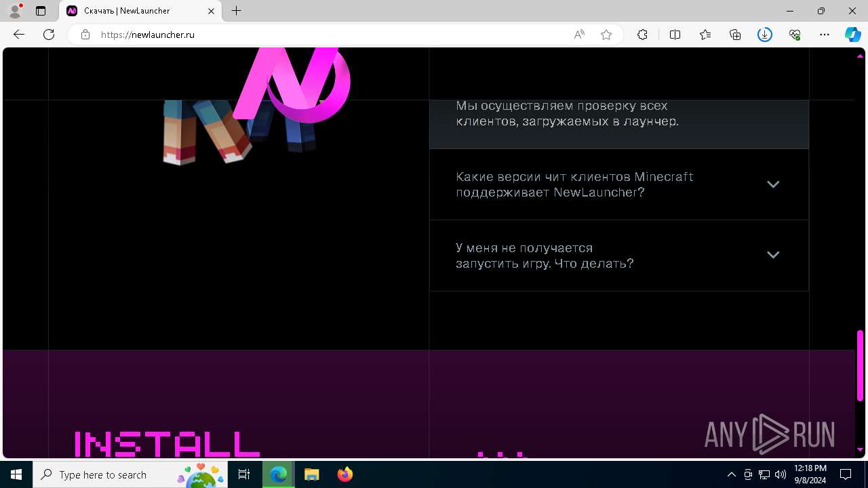Open Windows Start menu
The width and height of the screenshot is (868, 488).
click(x=16, y=474)
